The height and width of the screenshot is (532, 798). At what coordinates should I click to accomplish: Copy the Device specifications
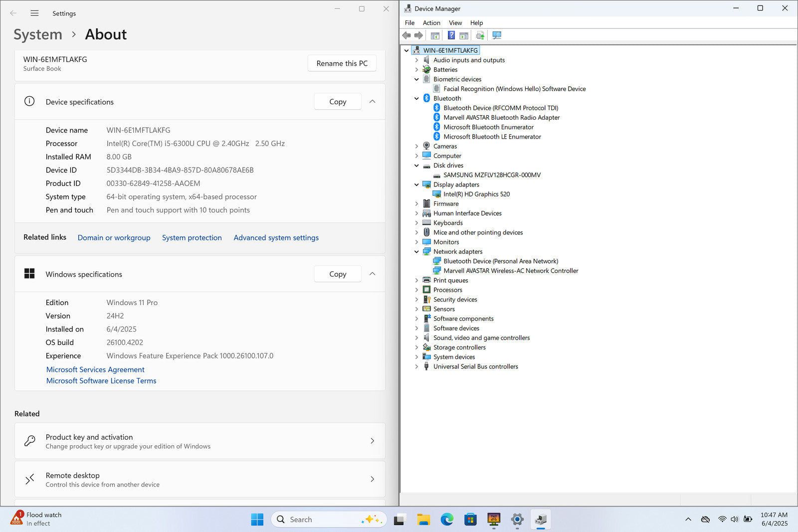point(338,102)
